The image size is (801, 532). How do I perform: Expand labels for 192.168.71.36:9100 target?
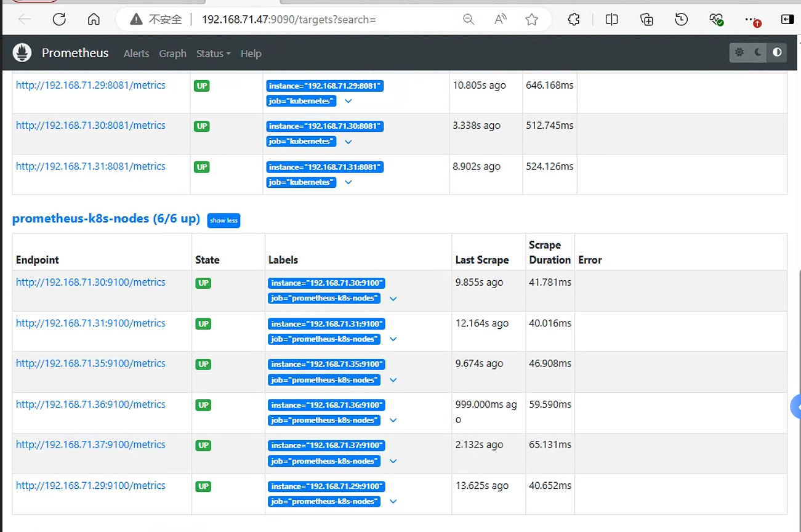coord(393,421)
